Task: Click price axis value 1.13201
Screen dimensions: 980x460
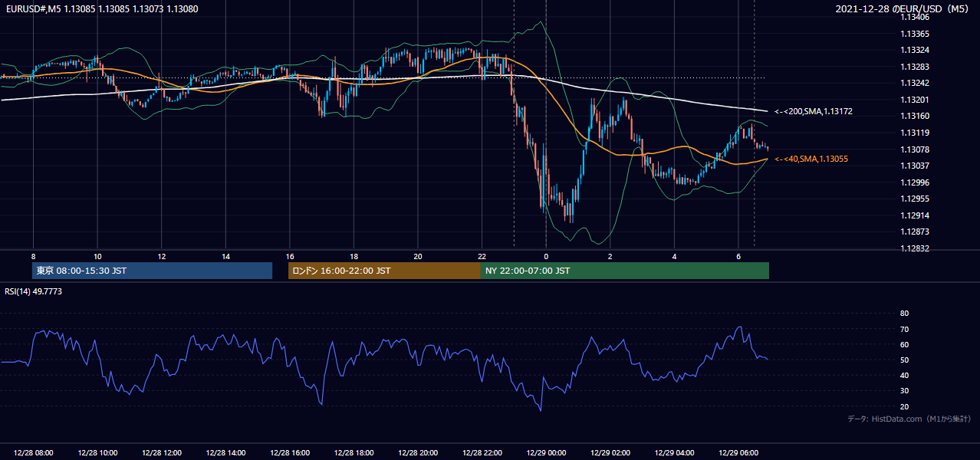Action: point(915,100)
